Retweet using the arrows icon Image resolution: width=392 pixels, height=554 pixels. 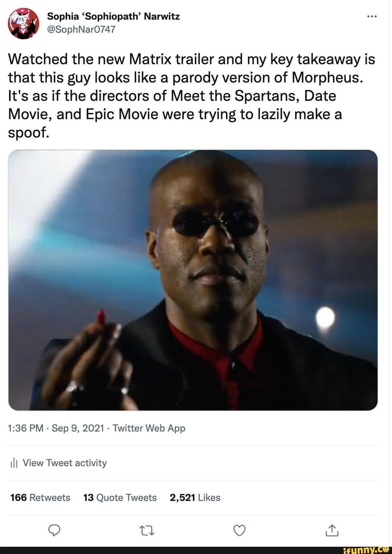pyautogui.click(x=147, y=531)
